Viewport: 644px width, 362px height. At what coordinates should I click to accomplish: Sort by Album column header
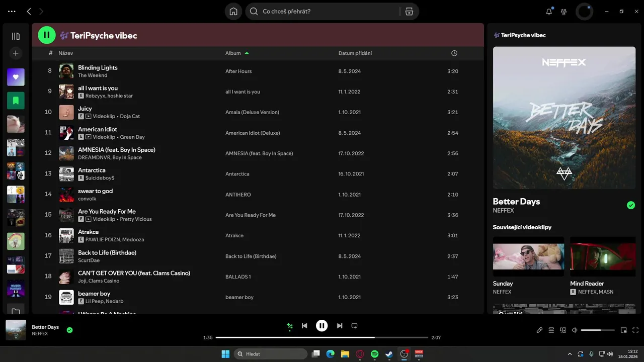[x=233, y=53]
